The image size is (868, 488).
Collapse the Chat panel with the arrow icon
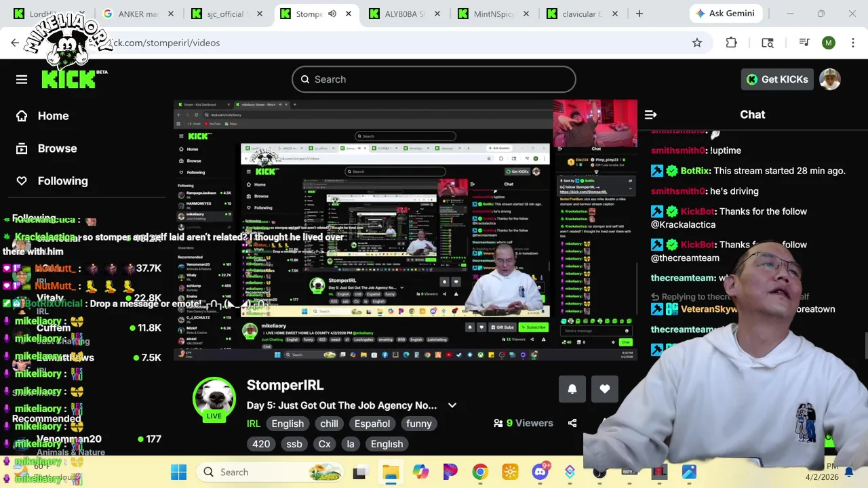(650, 115)
